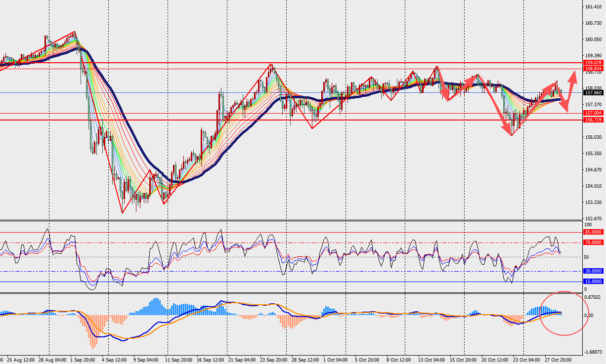Click the red 156.719 price level label
The image size is (606, 364).
[593, 120]
